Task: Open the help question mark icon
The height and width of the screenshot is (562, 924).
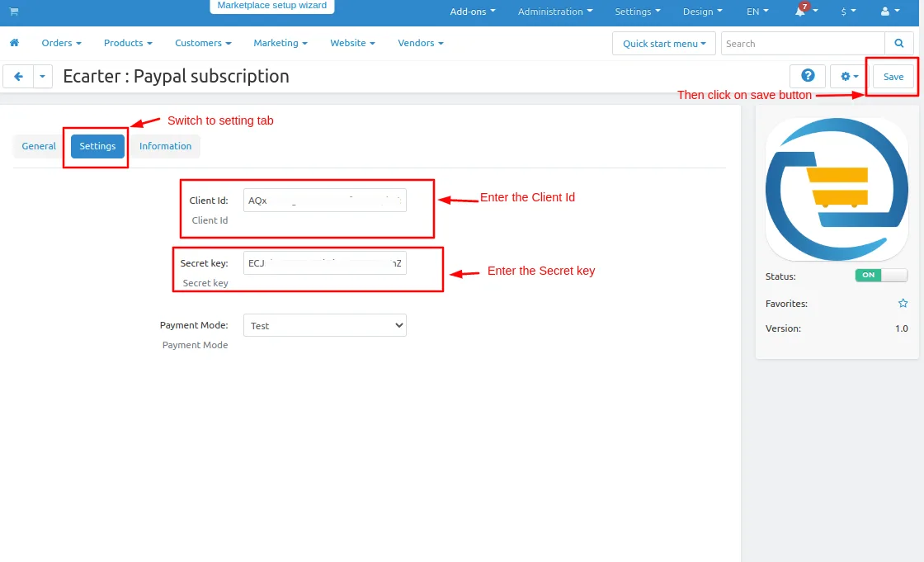Action: tap(808, 76)
